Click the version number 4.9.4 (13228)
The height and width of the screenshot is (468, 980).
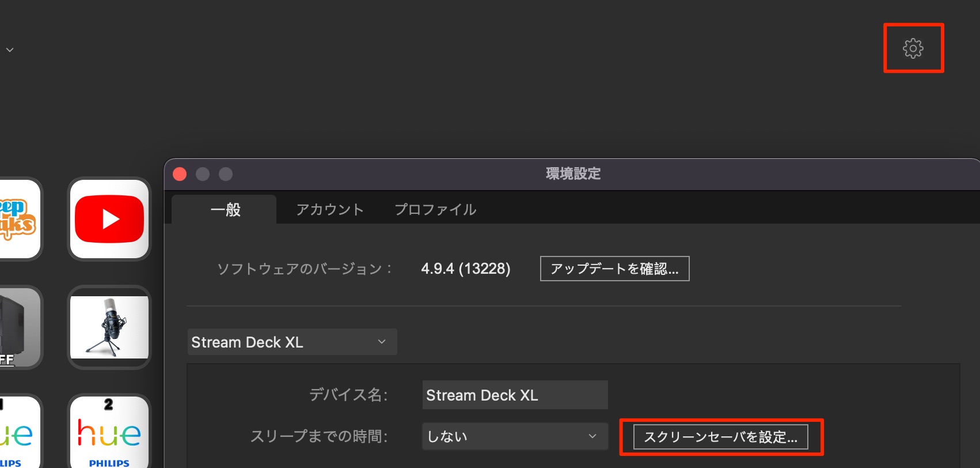point(466,269)
